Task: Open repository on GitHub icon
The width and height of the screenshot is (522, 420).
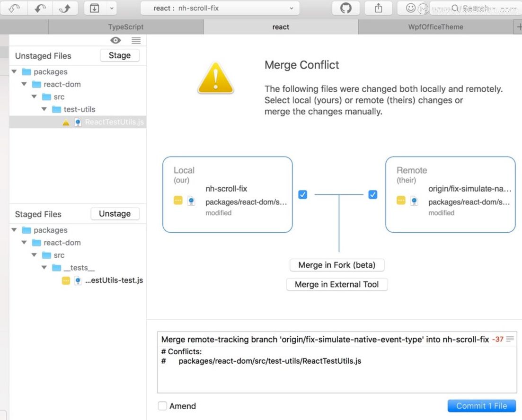Action: coord(346,8)
